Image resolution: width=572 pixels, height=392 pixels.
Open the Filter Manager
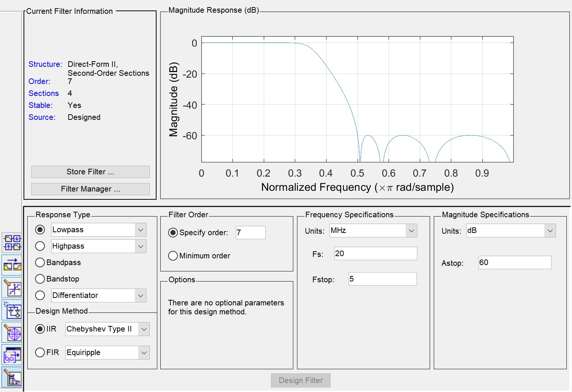coord(90,189)
